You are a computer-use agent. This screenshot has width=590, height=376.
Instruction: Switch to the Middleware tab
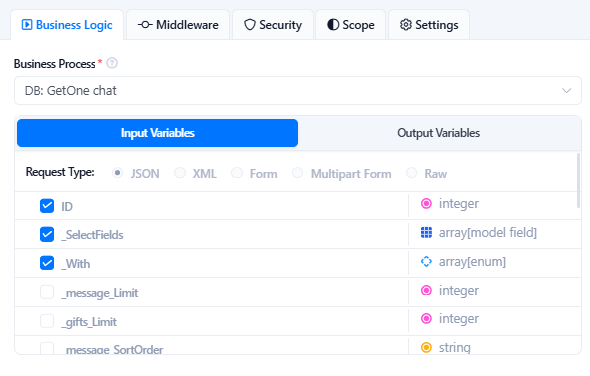click(178, 25)
